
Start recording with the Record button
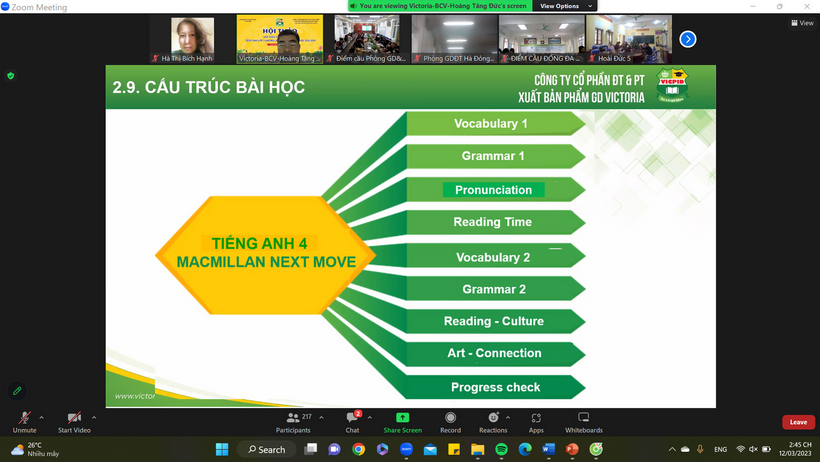(450, 422)
